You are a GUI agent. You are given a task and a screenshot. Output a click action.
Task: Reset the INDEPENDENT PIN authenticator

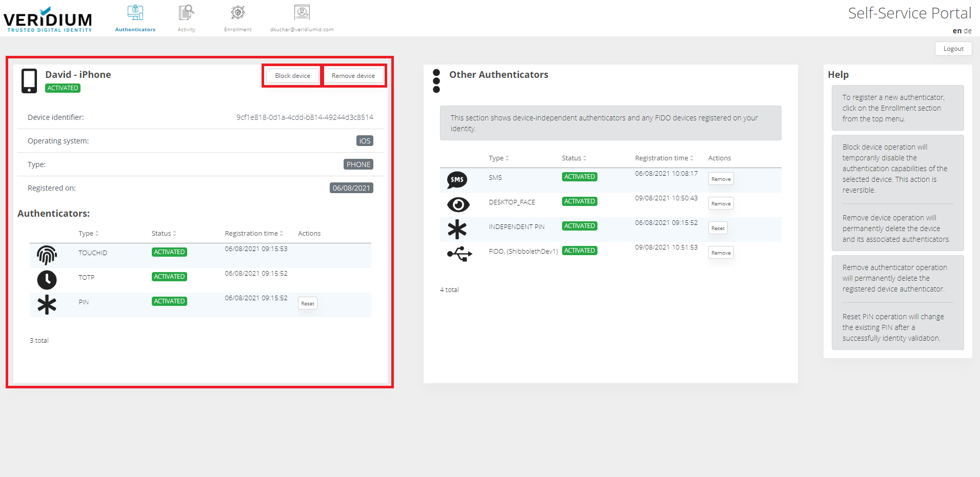pyautogui.click(x=718, y=229)
